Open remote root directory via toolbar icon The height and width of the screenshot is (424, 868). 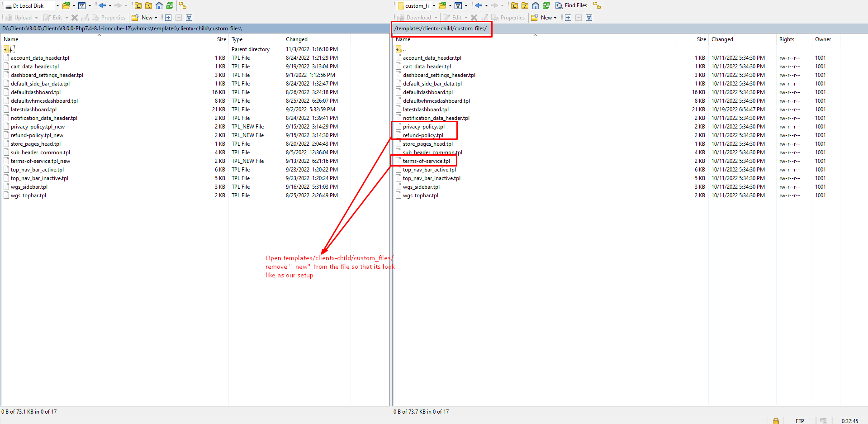(x=525, y=5)
